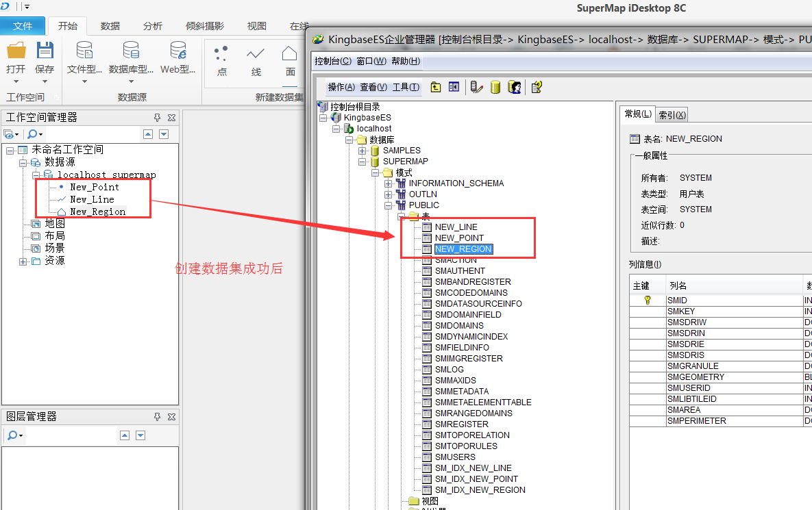812x510 pixels.
Task: Select the NEW_LINE table
Action: coord(456,227)
